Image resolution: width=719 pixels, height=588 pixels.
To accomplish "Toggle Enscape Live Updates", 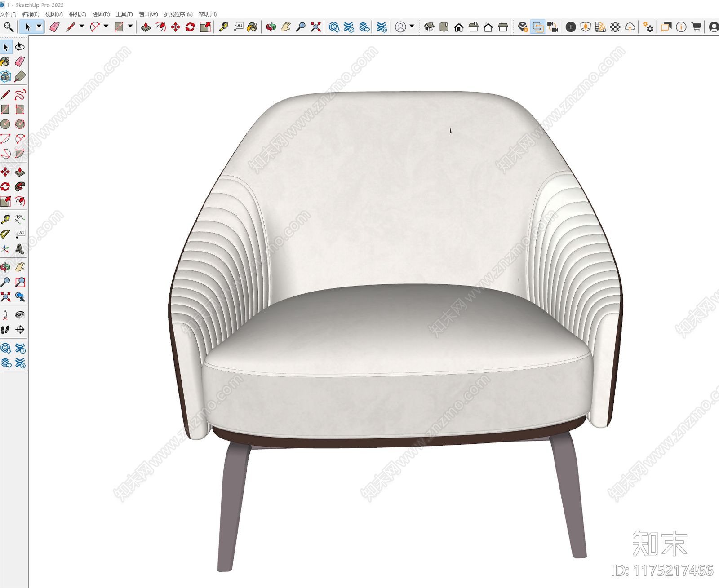I will click(538, 27).
